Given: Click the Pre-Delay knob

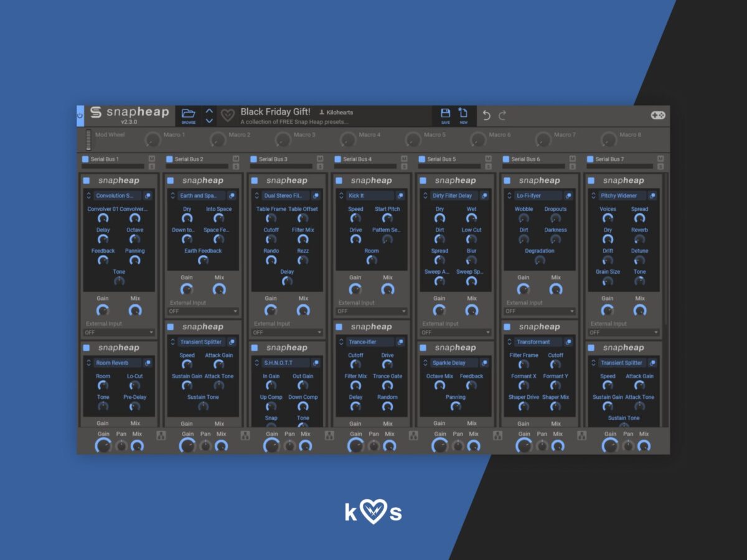Looking at the screenshot, I should (x=134, y=406).
